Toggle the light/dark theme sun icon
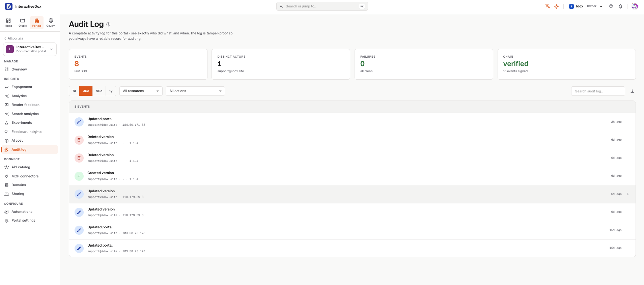The image size is (644, 285). pyautogui.click(x=557, y=6)
